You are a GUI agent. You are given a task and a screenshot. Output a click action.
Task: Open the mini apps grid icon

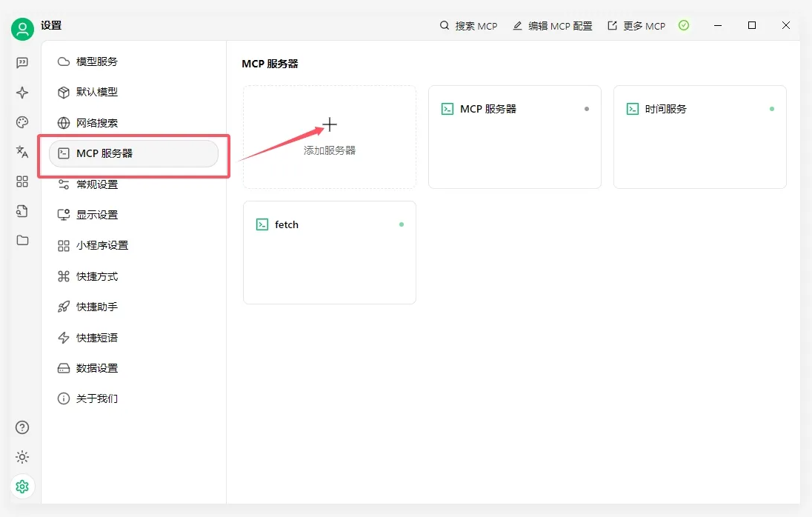coord(22,181)
